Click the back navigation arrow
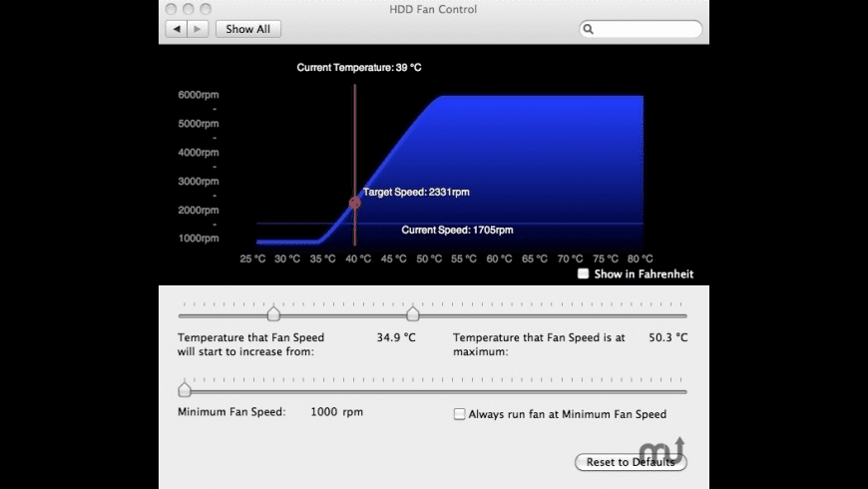Screen dimensions: 868x489 tap(177, 29)
